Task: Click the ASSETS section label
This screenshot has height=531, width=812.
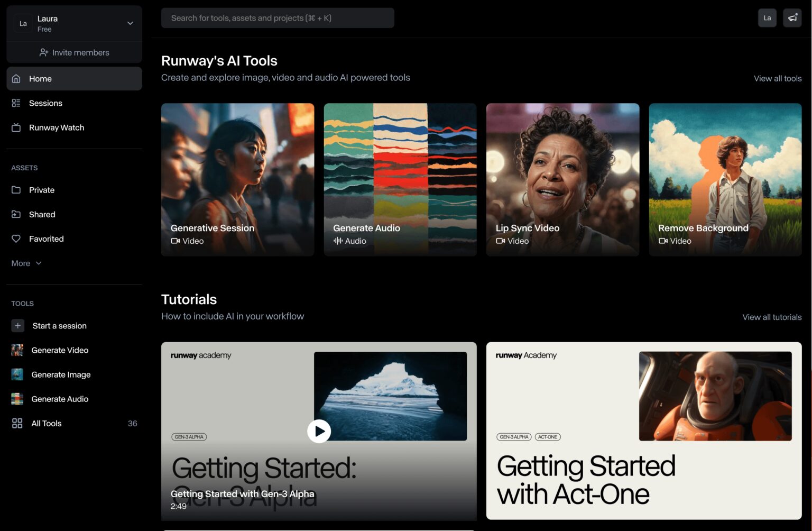Action: pyautogui.click(x=24, y=168)
